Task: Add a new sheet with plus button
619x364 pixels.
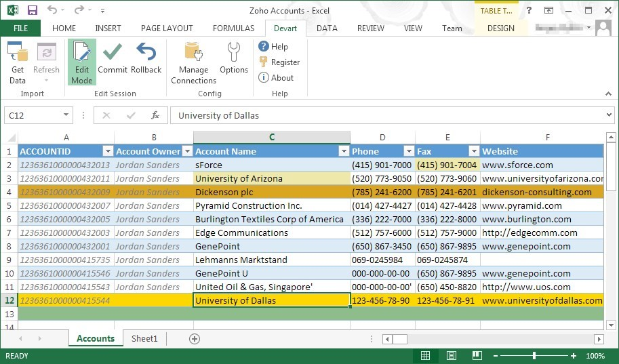Action: pos(195,339)
